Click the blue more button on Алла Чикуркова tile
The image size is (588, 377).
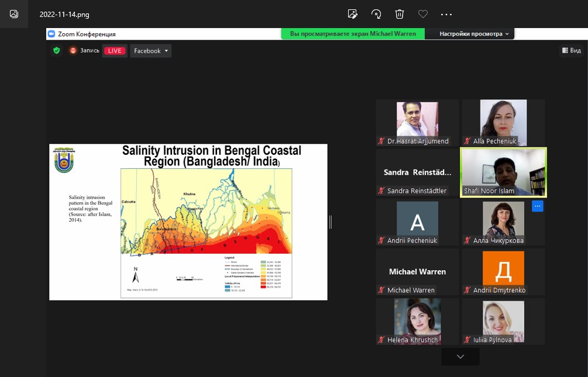538,206
